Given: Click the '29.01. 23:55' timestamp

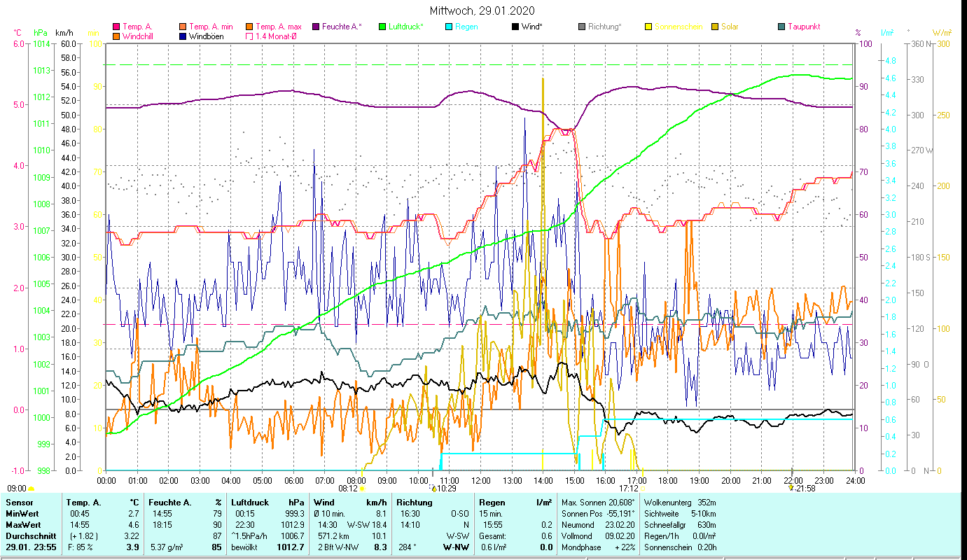Looking at the screenshot, I should tap(29, 547).
